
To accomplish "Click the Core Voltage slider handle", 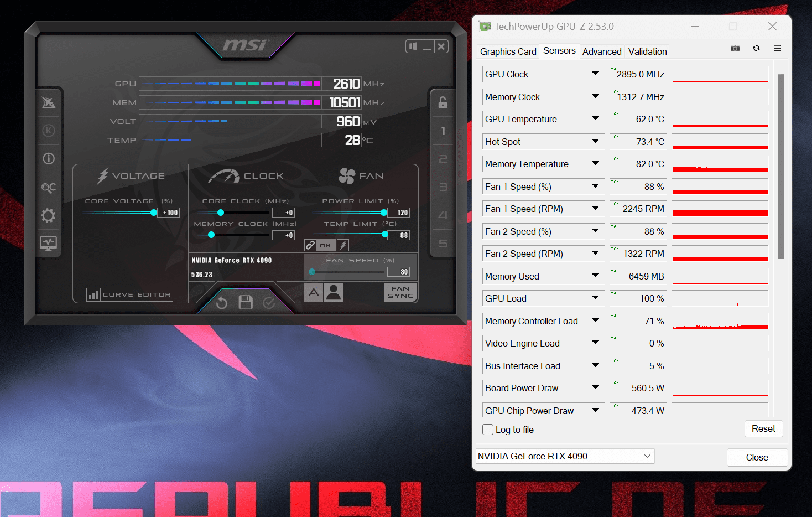I will 154,213.
